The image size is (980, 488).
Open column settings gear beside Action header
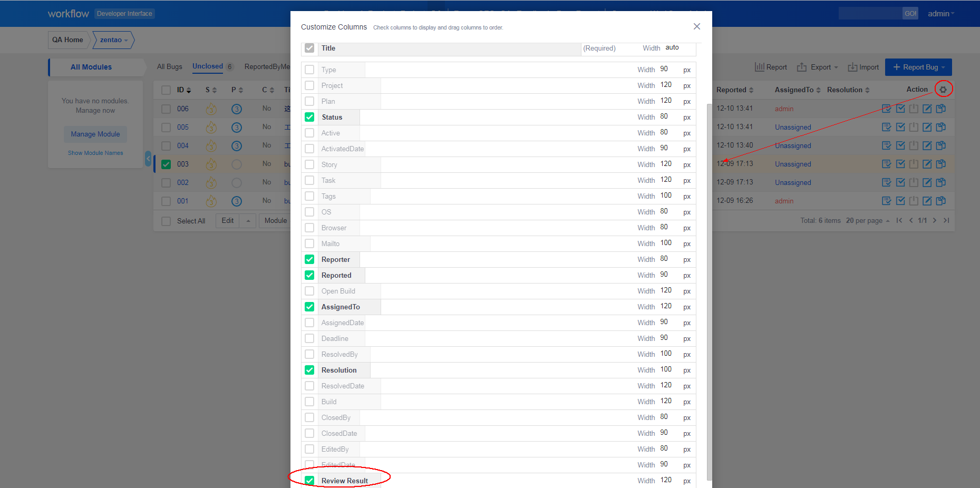(x=943, y=90)
